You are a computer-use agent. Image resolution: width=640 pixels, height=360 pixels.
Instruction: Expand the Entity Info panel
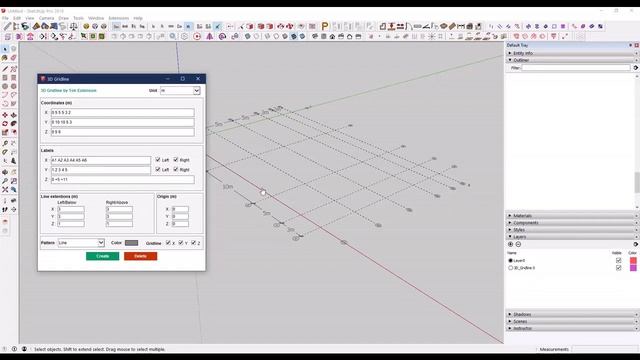[571, 53]
